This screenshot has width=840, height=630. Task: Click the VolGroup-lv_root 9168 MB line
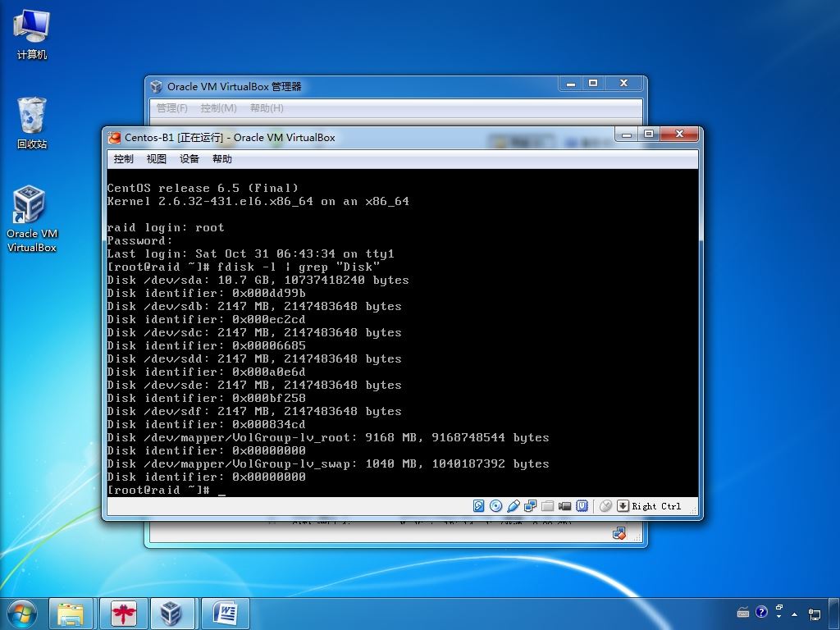(x=328, y=438)
